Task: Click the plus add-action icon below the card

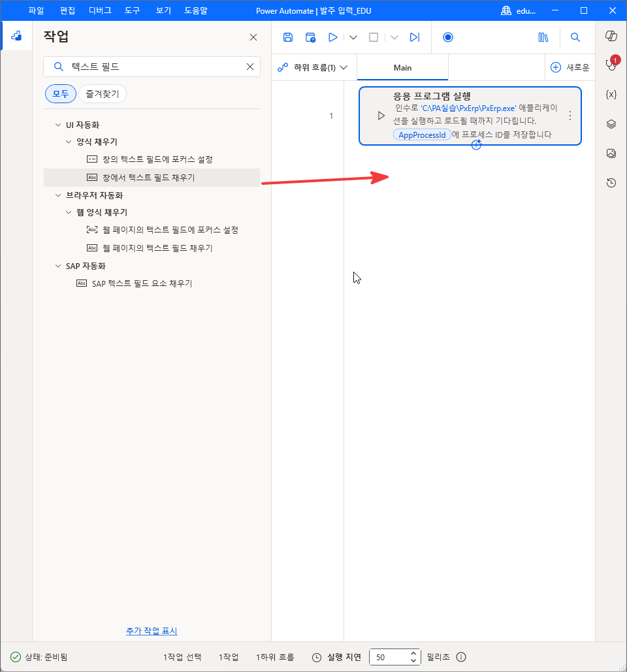Action: tap(476, 145)
